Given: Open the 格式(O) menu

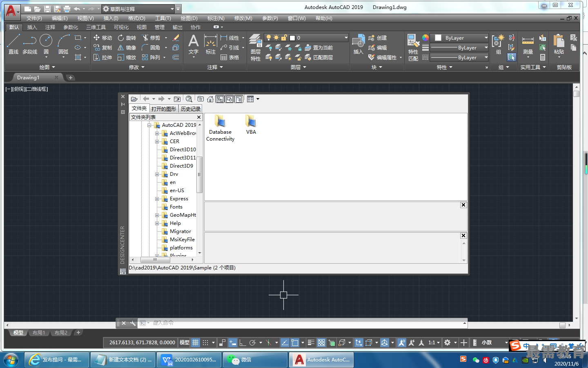Looking at the screenshot, I should (137, 18).
